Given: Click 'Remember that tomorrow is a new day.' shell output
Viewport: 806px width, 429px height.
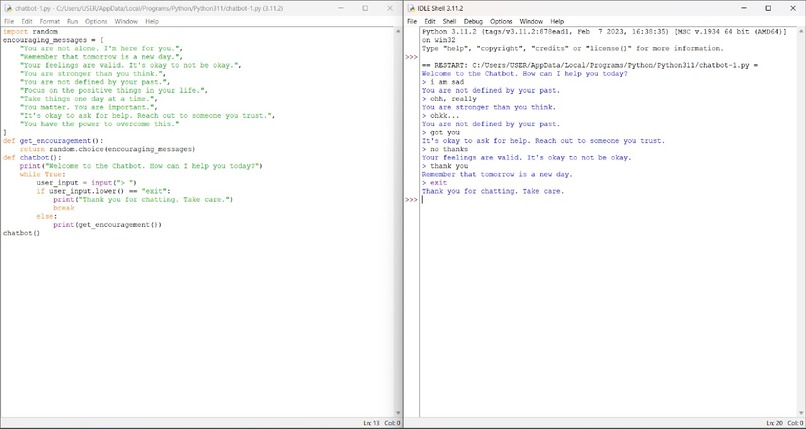Looking at the screenshot, I should (x=497, y=174).
